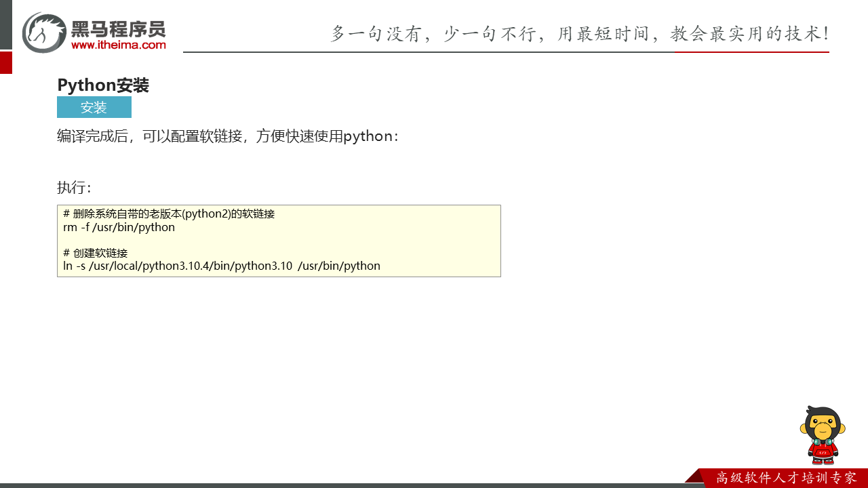Click the horse head logo icon

[x=44, y=32]
